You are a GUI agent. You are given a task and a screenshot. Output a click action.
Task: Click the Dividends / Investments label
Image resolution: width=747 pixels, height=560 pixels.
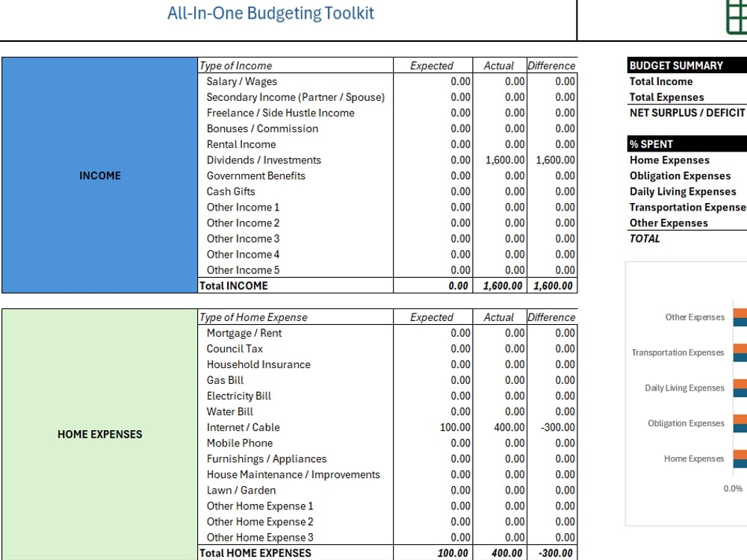tap(264, 160)
